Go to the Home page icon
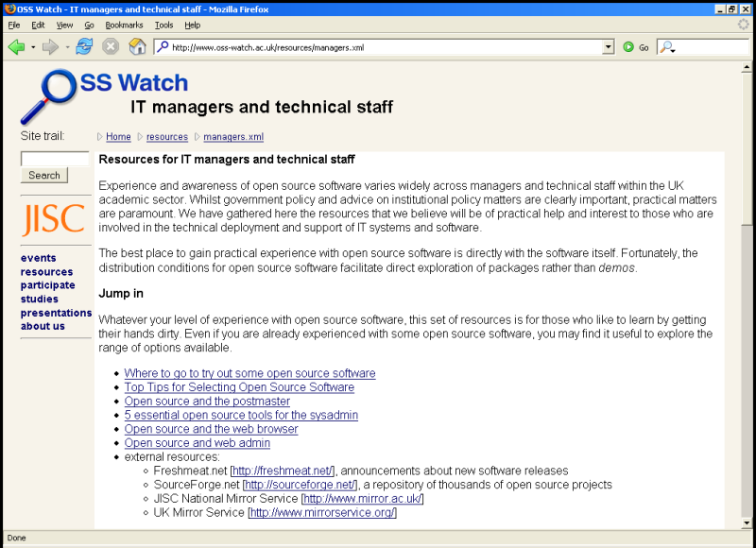This screenshot has width=756, height=548. point(137,46)
